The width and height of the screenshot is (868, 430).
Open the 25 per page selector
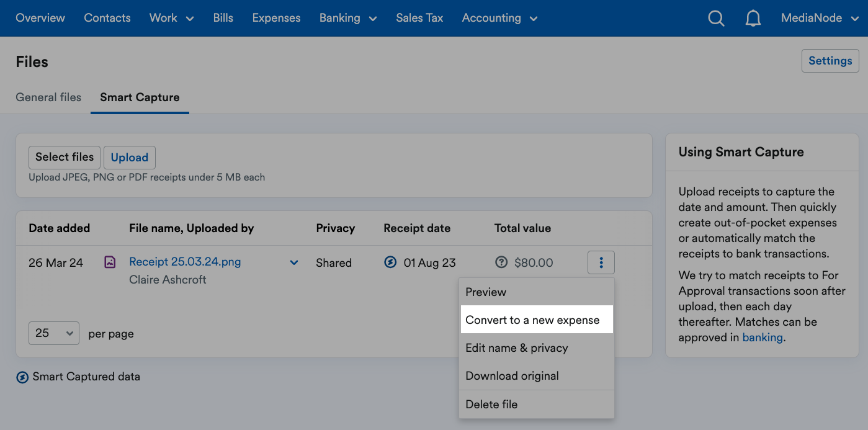point(53,333)
